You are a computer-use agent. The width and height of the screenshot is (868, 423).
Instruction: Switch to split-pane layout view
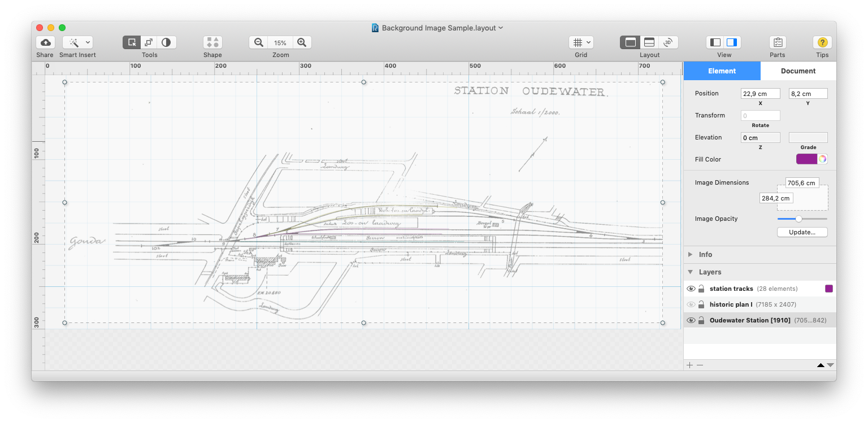click(649, 42)
